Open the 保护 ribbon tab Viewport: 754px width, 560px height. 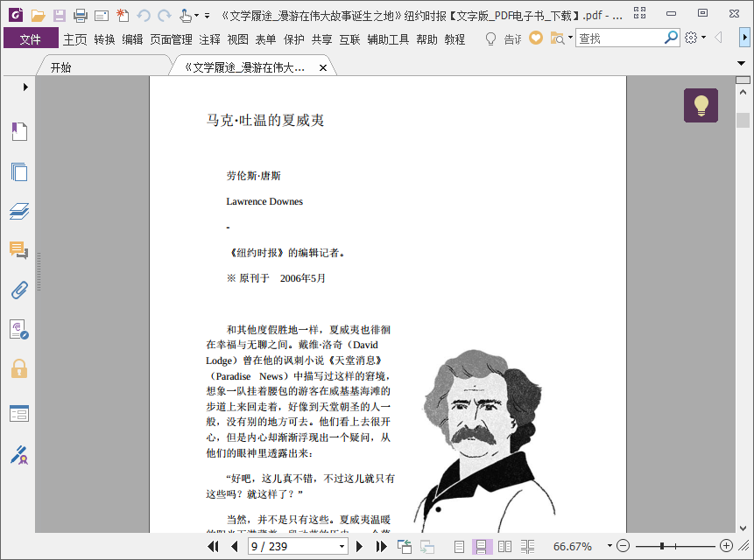click(294, 39)
